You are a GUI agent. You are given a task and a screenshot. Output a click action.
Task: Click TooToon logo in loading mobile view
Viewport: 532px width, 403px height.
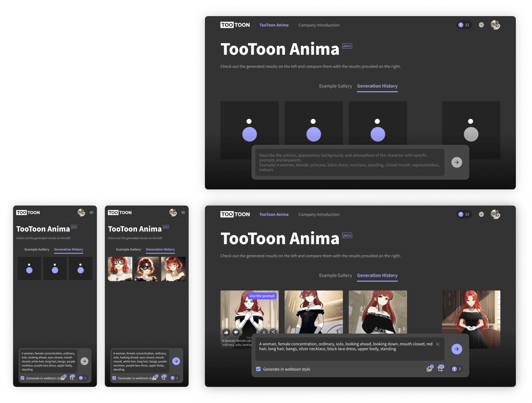click(x=28, y=212)
